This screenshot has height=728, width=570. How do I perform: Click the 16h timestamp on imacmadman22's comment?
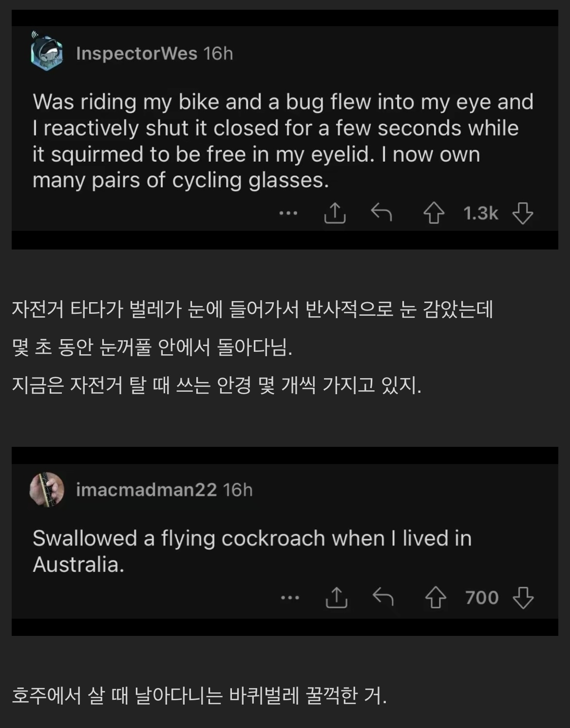coord(238,490)
